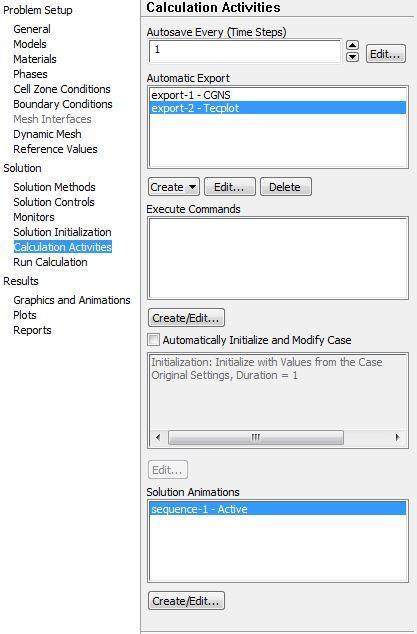This screenshot has width=417, height=634.
Task: Select export-1 - CGNS in Automatic Export
Action: coord(277,95)
